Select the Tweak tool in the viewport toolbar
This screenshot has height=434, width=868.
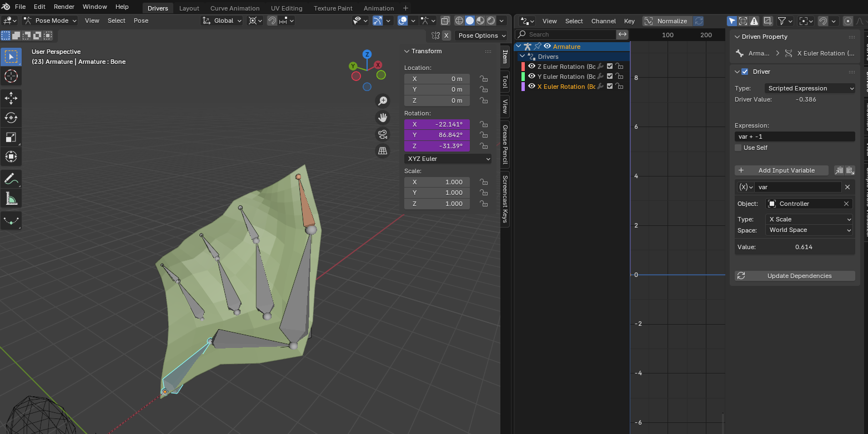point(11,56)
